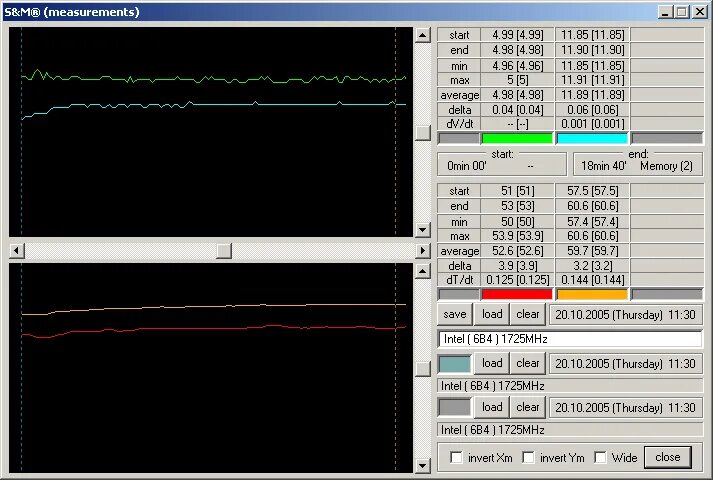Click the close button at the bottom right
The image size is (713, 480).
pos(668,457)
